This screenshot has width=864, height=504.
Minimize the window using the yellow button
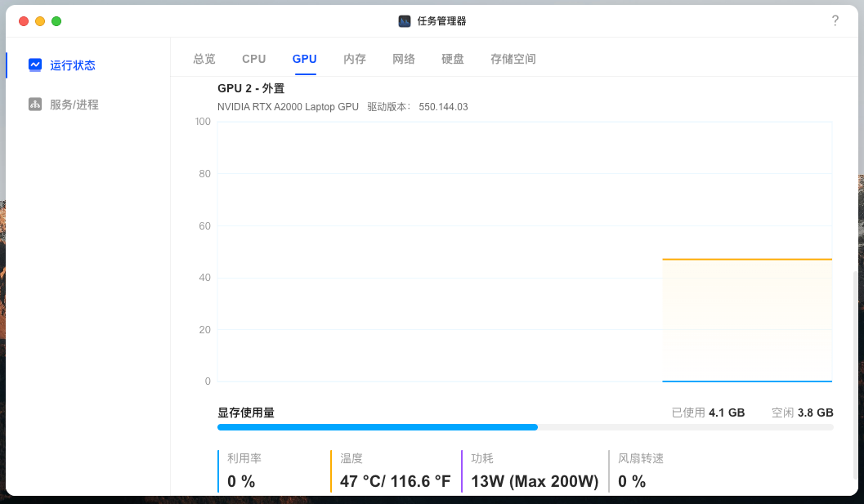(40, 21)
